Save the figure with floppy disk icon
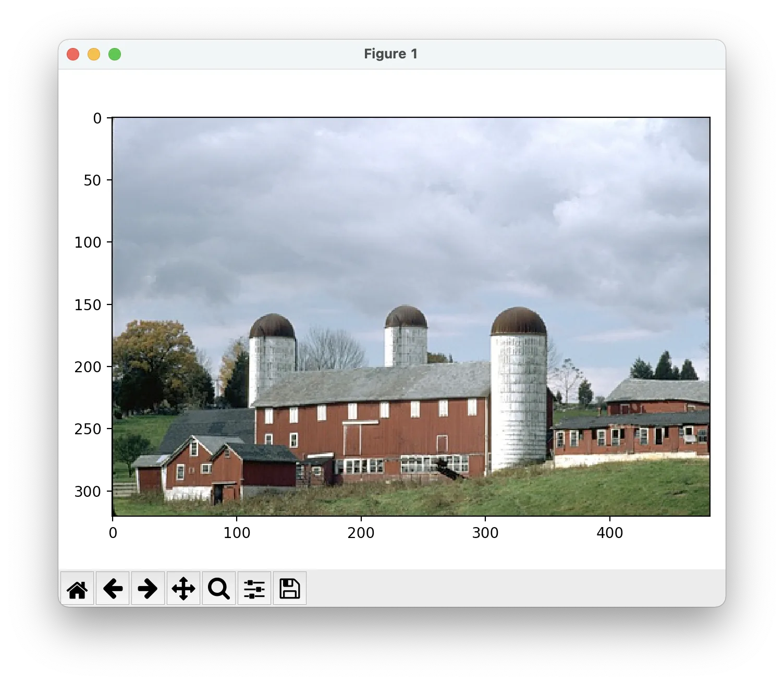This screenshot has width=784, height=684. click(x=290, y=589)
